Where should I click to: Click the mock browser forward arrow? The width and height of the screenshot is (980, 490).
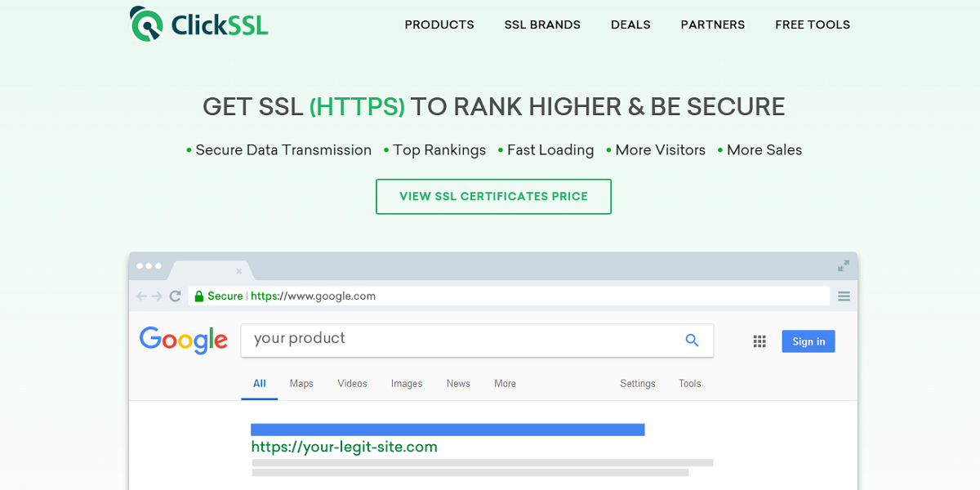(x=158, y=296)
